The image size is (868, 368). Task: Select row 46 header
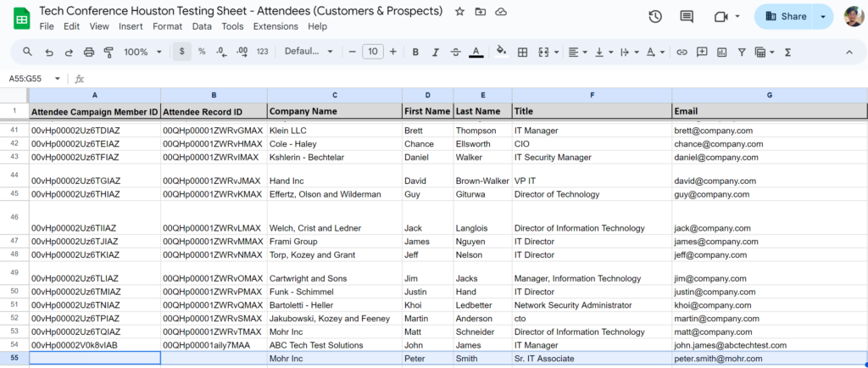point(14,217)
